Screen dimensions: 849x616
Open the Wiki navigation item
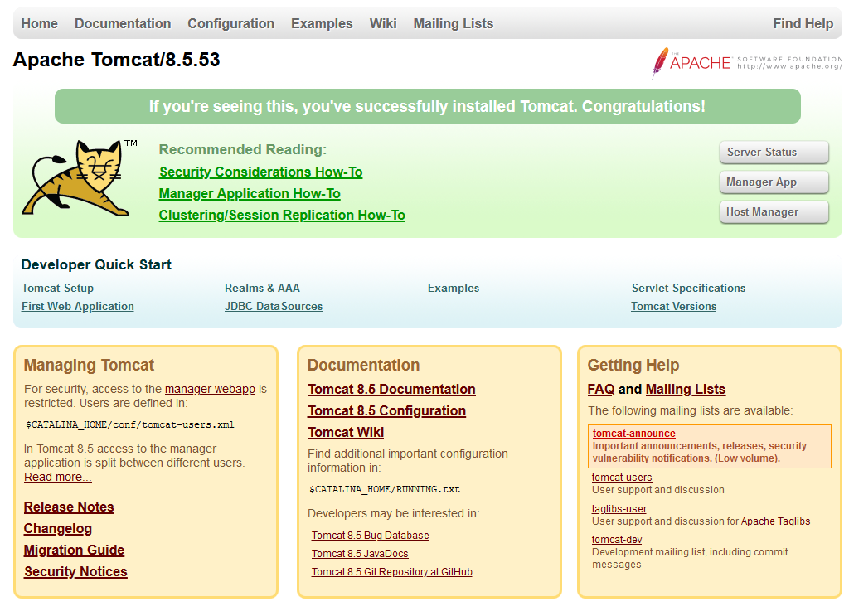[383, 24]
